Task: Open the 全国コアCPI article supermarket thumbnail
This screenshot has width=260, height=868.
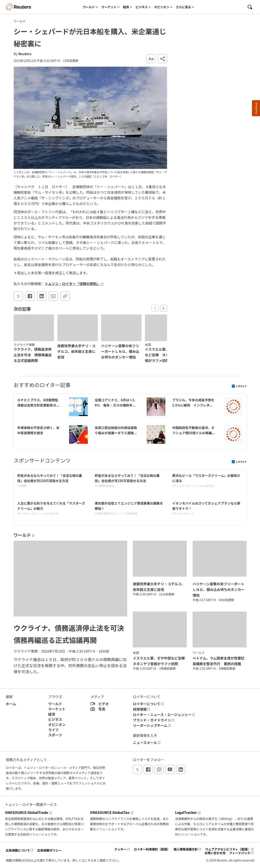Action: (156, 407)
